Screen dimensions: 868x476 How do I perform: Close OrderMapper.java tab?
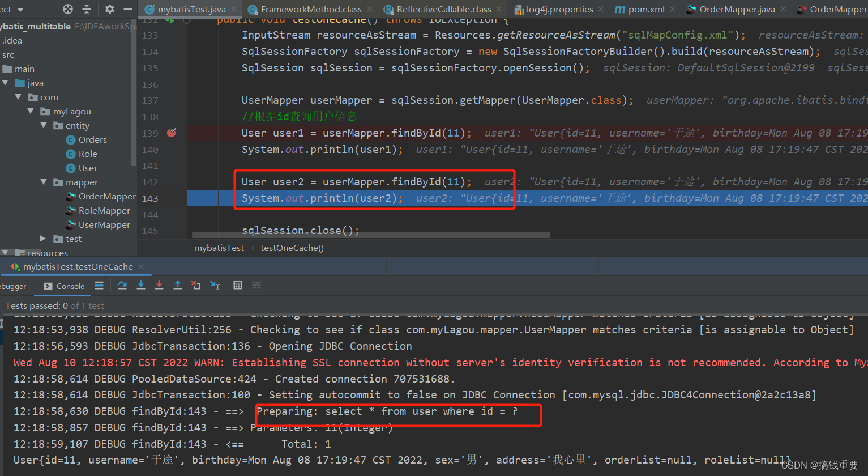point(783,10)
